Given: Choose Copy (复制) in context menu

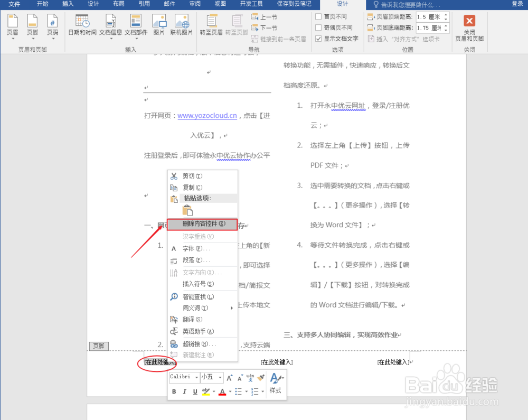Looking at the screenshot, I should coord(202,188).
